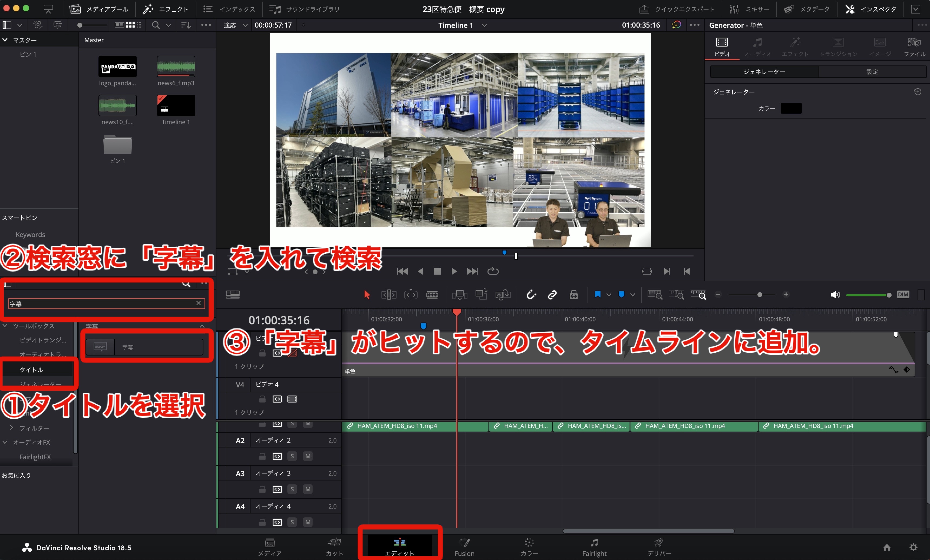
Task: Go to first frame of the timeline
Action: tap(402, 271)
